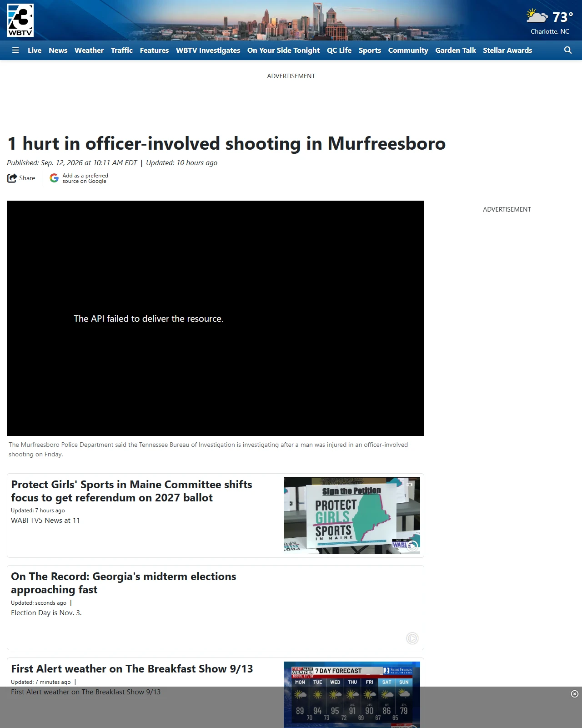Open the site search magnifier
The width and height of the screenshot is (582, 728).
[568, 50]
